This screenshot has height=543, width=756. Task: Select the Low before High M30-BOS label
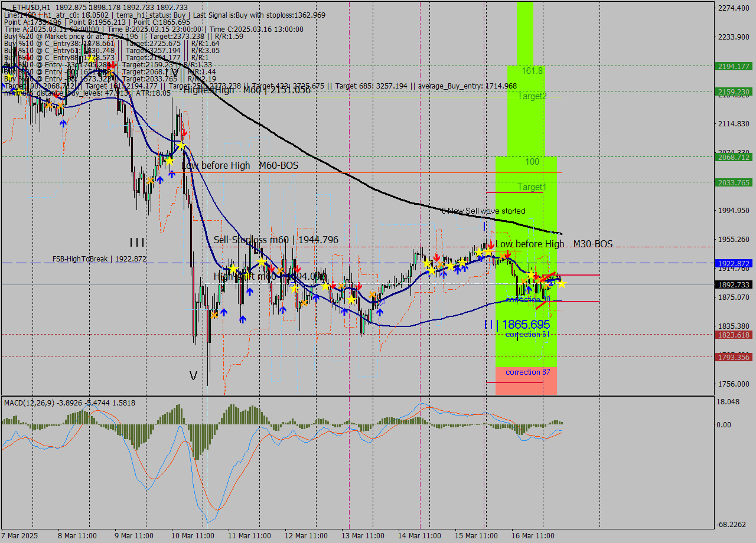(553, 244)
